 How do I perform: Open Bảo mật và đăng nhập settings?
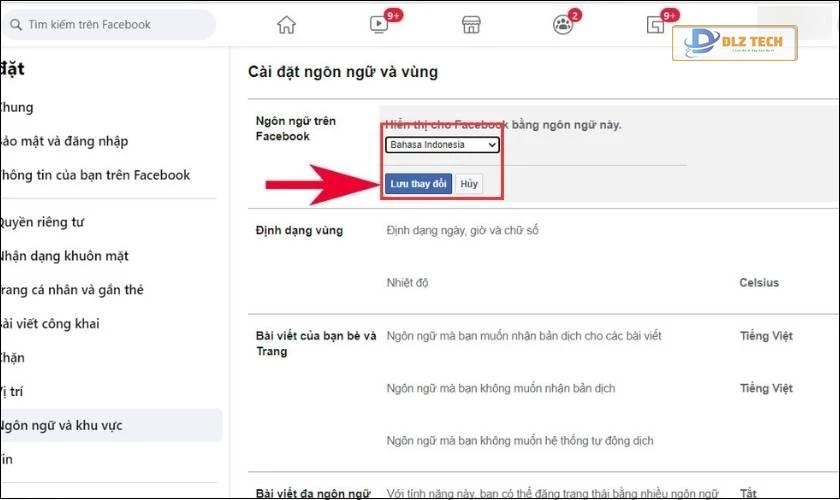(x=64, y=141)
